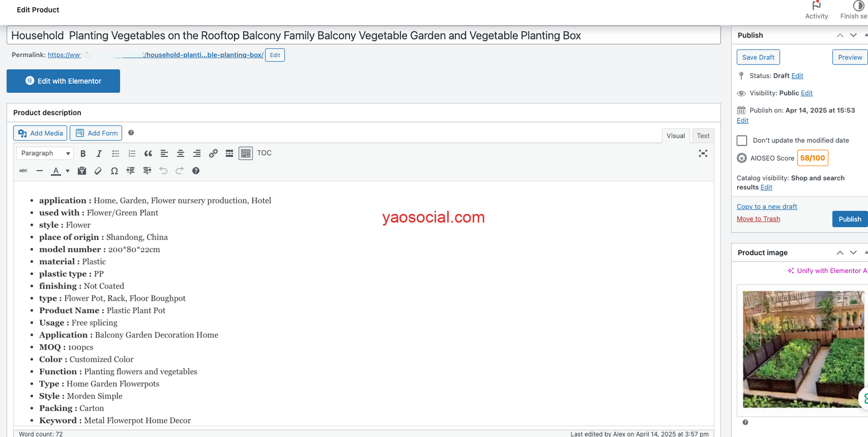Switch to the Visual editor tab
The width and height of the screenshot is (868, 437).
tap(675, 136)
